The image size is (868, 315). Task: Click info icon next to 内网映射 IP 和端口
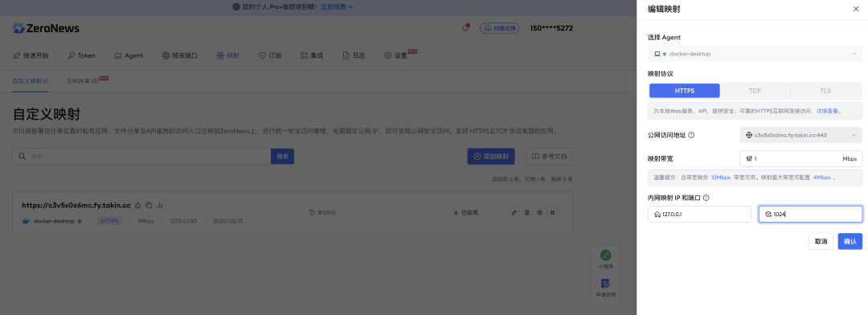706,198
